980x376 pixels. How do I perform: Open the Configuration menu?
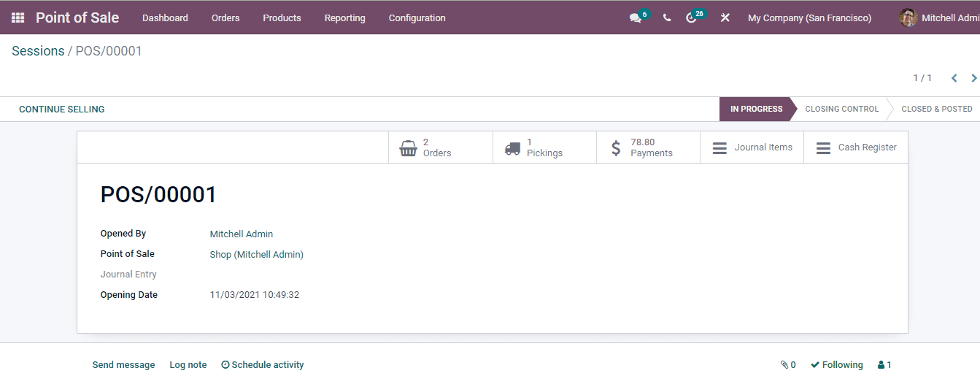point(417,18)
